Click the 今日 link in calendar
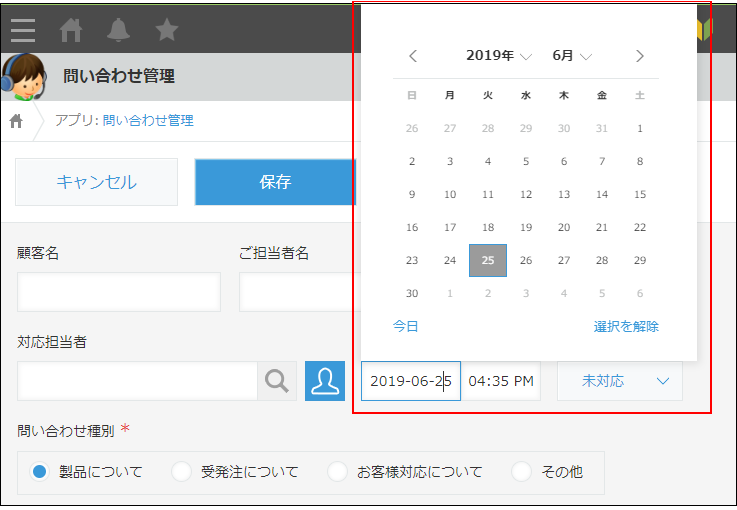This screenshot has height=510, width=737. [x=406, y=326]
